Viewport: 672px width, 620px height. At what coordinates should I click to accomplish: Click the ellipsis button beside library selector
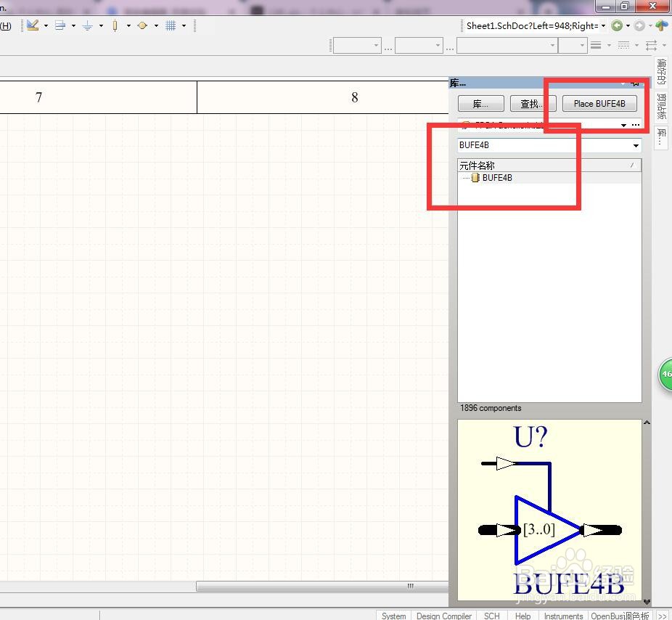click(636, 125)
